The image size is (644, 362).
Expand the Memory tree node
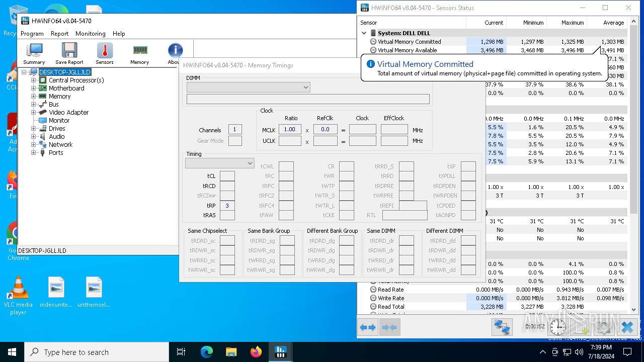34,96
